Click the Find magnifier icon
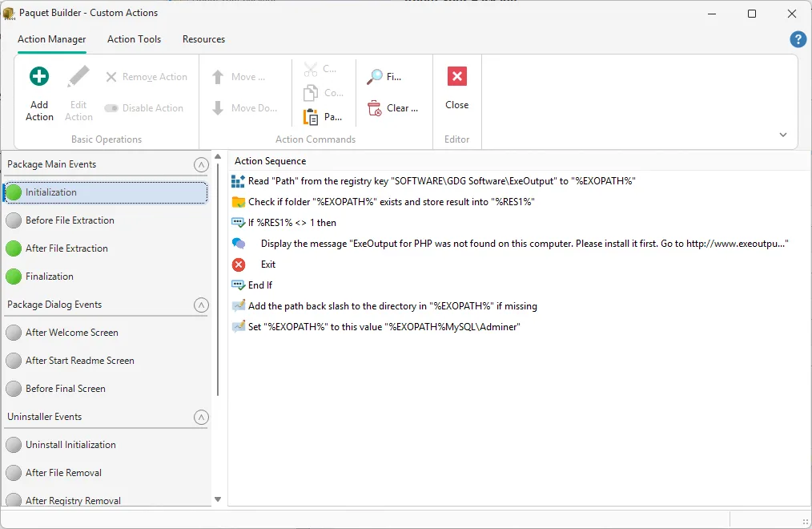Viewport: 812px width, 529px height. 375,77
